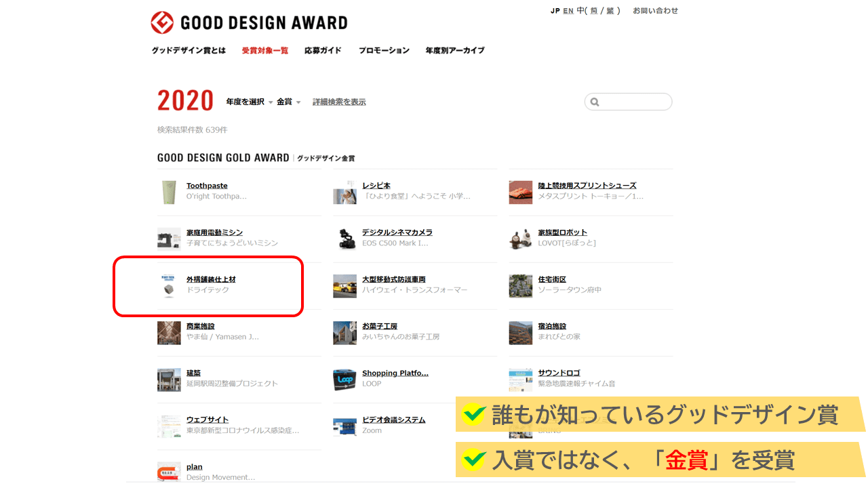Image resolution: width=868 pixels, height=488 pixels.
Task: Open グッドデザイン賞とは menu
Action: [189, 50]
